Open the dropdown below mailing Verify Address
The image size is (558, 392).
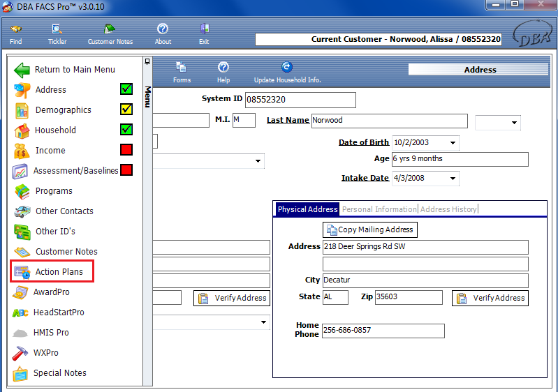click(263, 322)
